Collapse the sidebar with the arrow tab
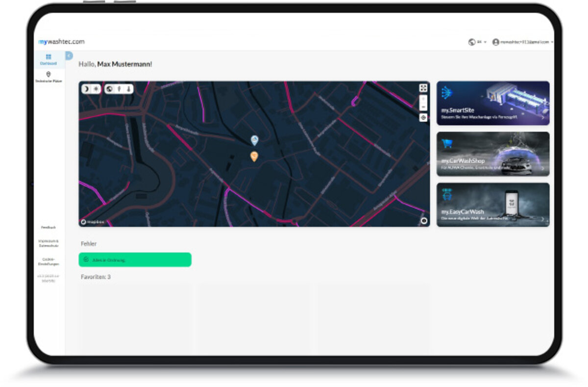This screenshot has height=387, width=588. click(69, 56)
